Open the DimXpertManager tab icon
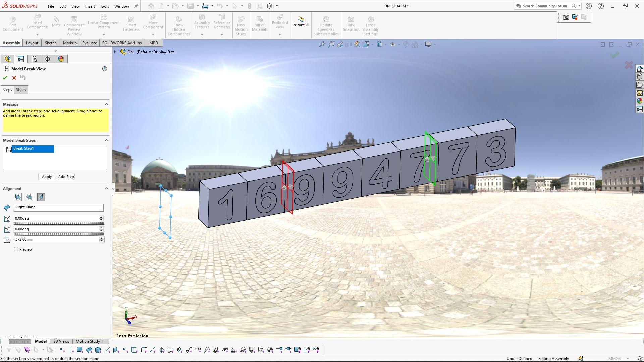The image size is (644, 362). [x=48, y=59]
